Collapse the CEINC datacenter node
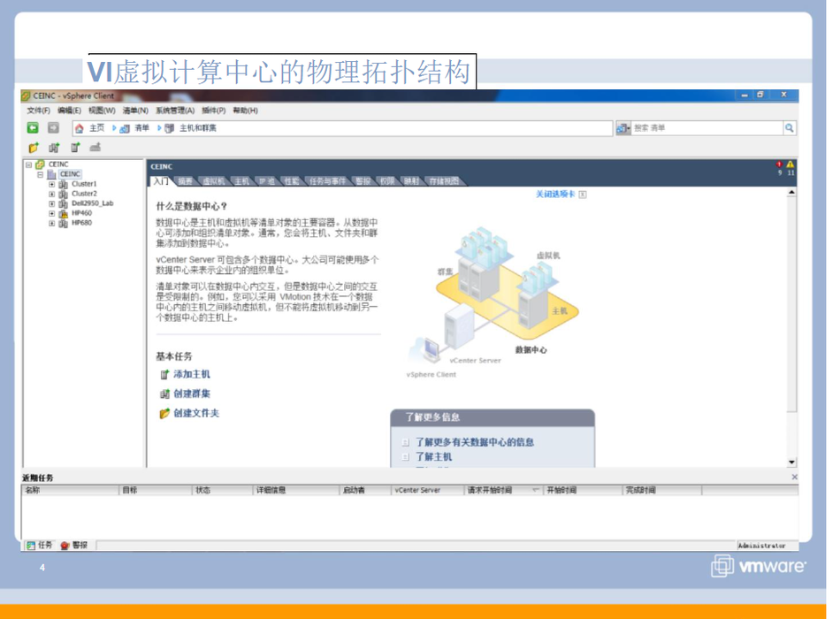840x619 pixels. [40, 174]
